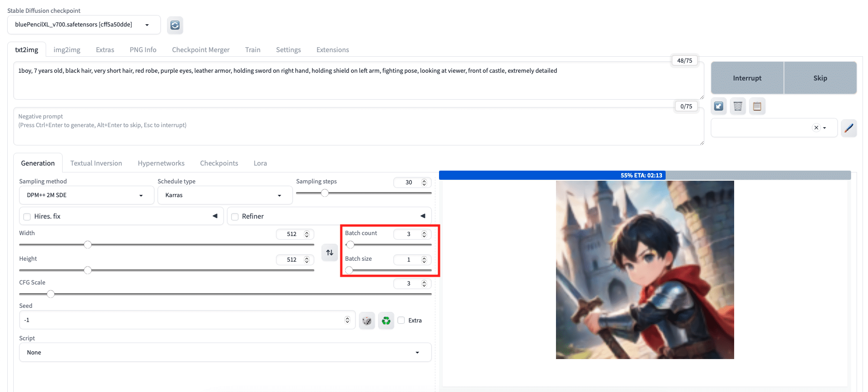This screenshot has height=392, width=868.
Task: Click the recycle icon to reuse seed
Action: tap(386, 321)
